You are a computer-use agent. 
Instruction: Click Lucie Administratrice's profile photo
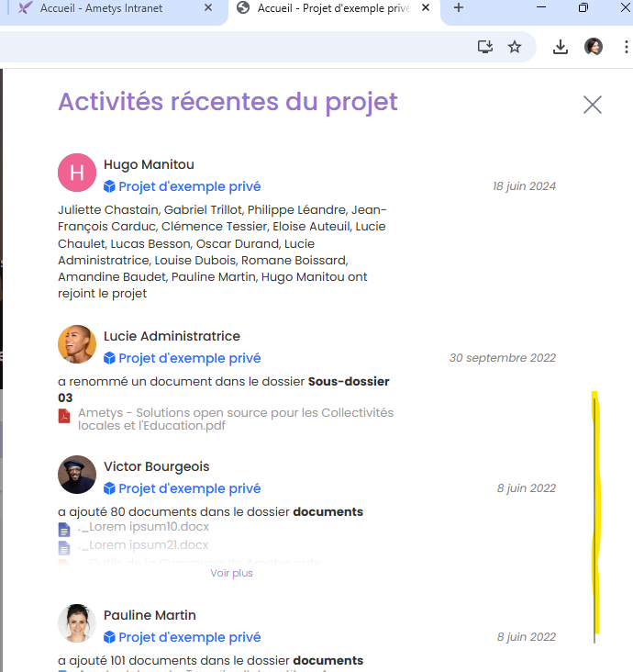click(77, 344)
